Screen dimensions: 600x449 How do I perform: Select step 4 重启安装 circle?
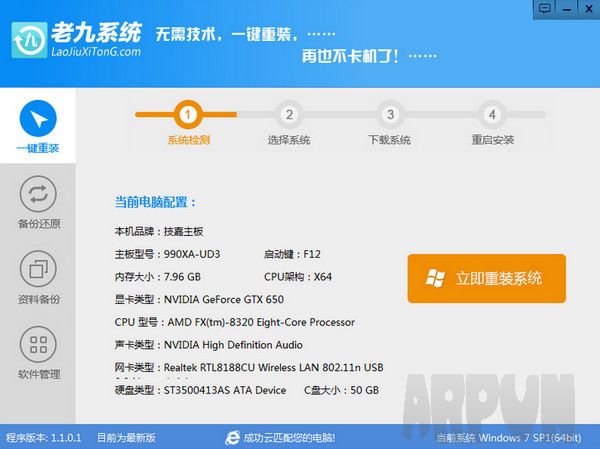[x=492, y=114]
